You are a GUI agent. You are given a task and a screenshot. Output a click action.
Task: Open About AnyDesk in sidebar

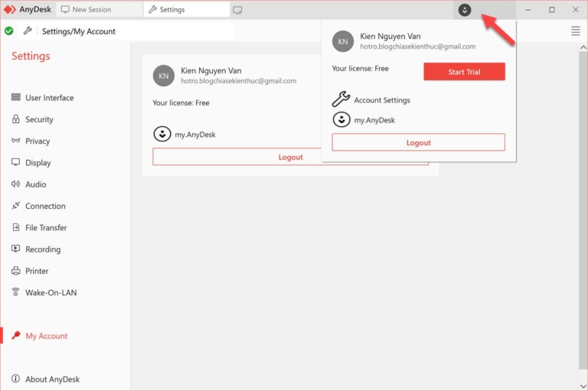tap(52, 380)
